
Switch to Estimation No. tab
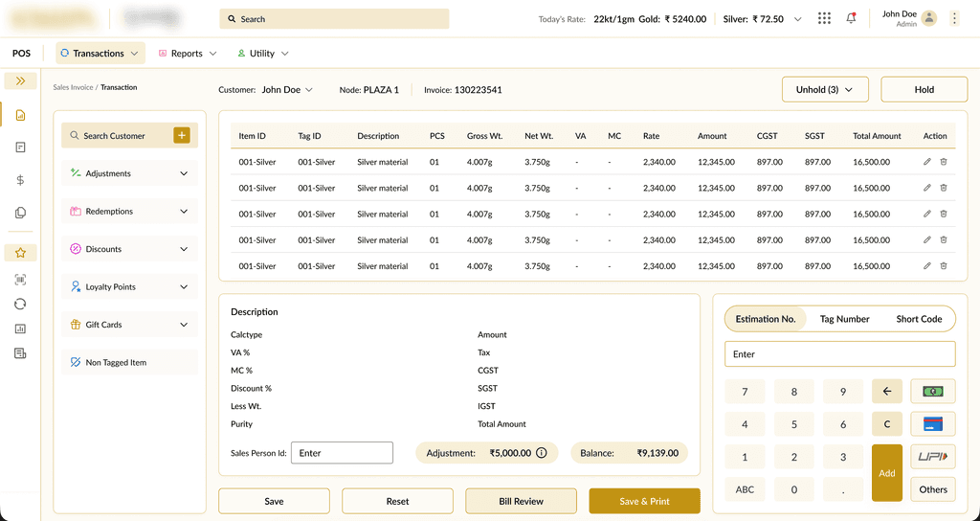click(766, 319)
